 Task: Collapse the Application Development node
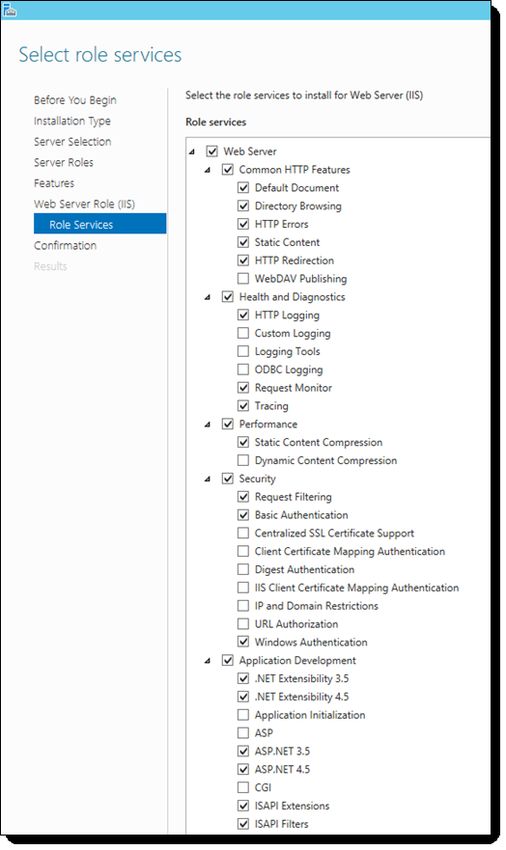[208, 661]
